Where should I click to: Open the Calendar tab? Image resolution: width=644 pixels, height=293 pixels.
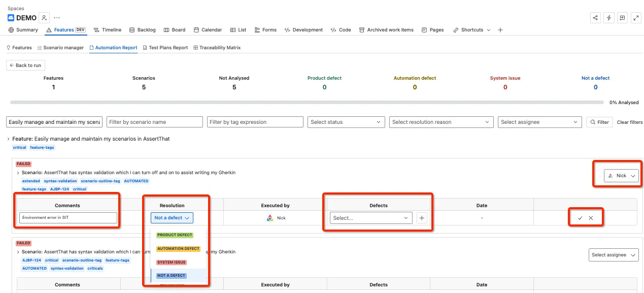(x=208, y=30)
